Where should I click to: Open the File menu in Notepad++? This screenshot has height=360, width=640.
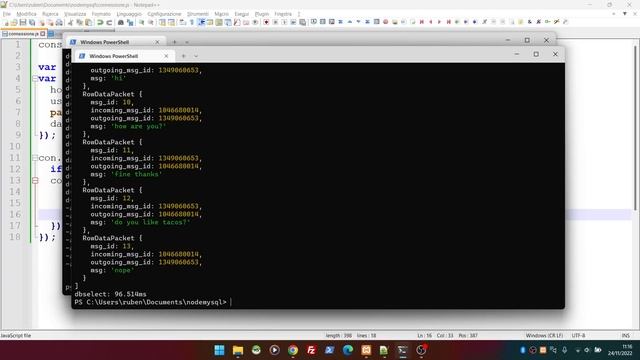tap(7, 14)
